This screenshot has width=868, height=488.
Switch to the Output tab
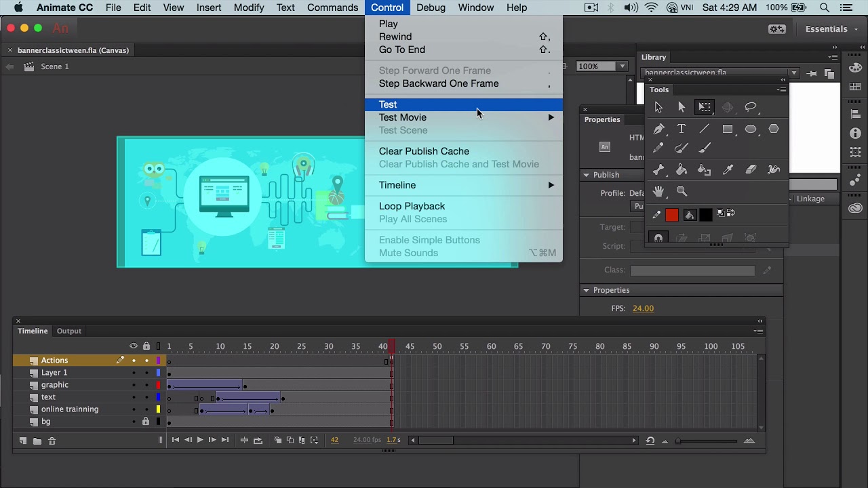point(69,331)
